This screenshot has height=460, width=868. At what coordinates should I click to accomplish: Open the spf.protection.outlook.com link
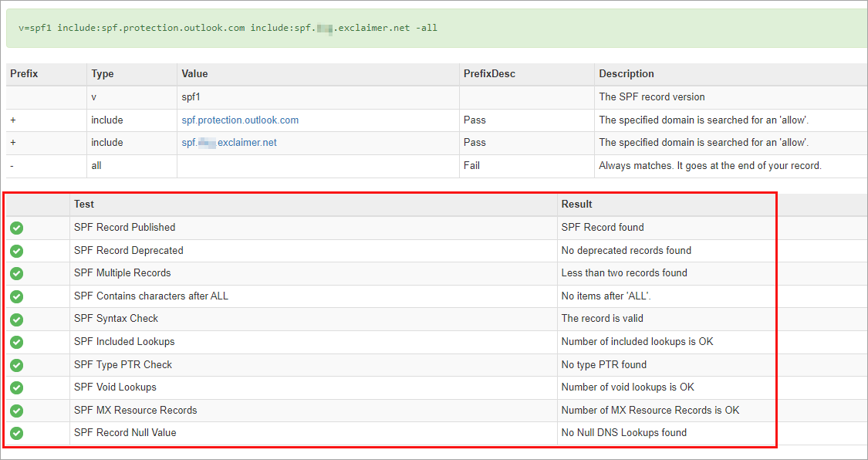240,120
